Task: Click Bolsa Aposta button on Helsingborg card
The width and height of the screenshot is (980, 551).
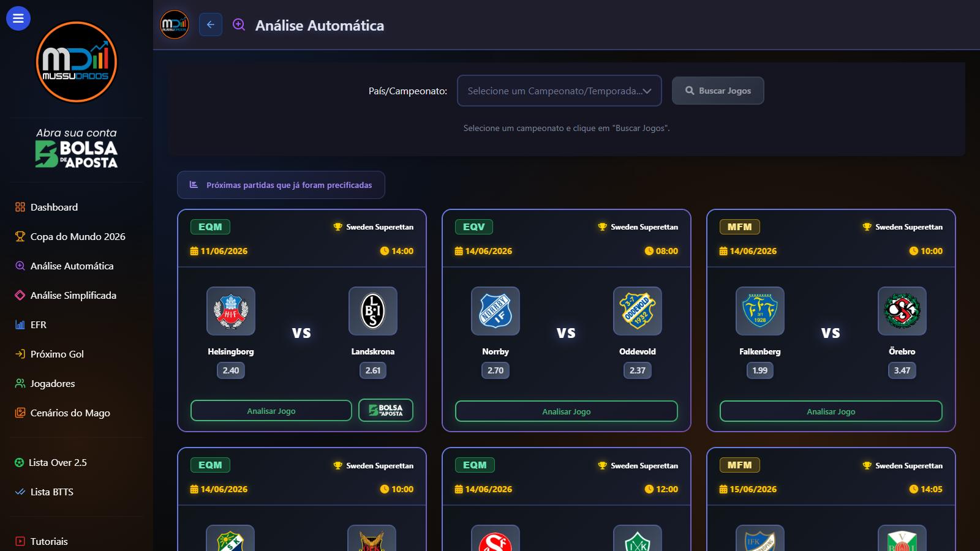Action: (x=386, y=410)
